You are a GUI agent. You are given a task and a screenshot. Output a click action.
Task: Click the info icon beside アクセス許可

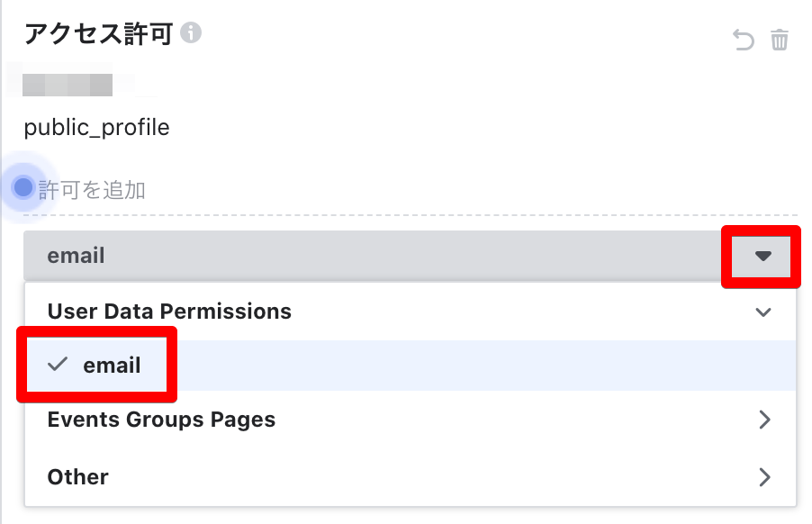click(x=191, y=32)
